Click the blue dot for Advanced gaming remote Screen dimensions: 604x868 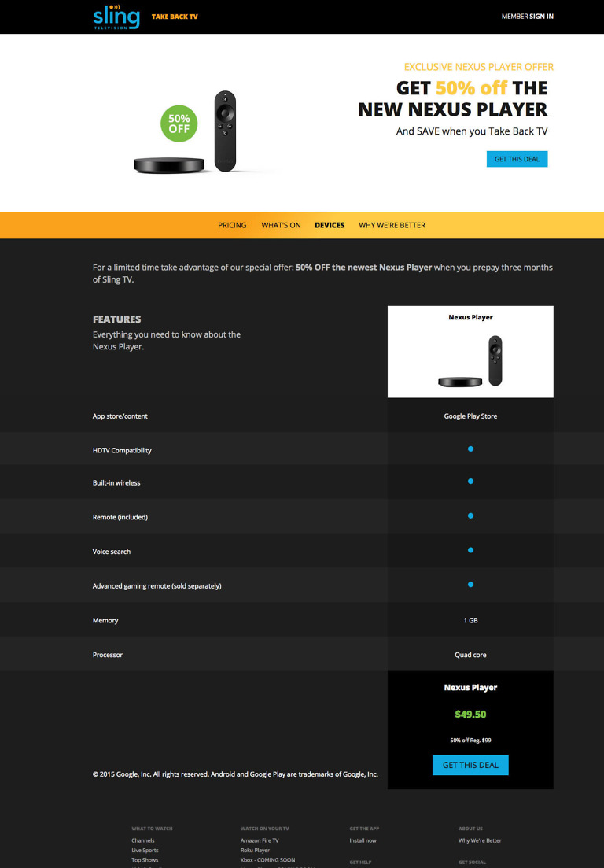(x=471, y=585)
